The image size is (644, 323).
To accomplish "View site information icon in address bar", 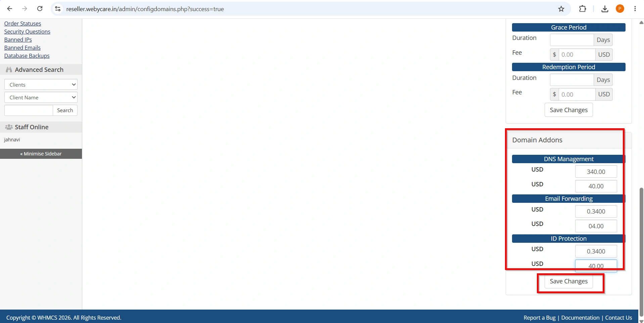I will (x=58, y=9).
